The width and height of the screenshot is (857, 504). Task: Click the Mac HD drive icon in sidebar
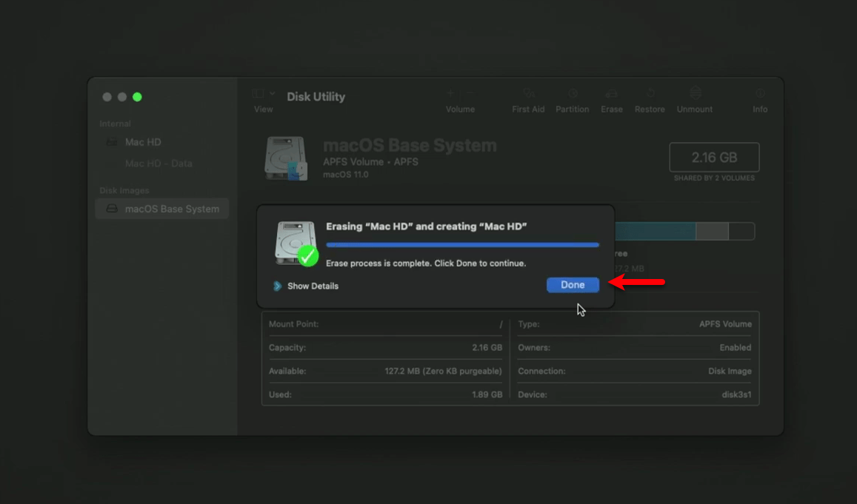(x=112, y=142)
